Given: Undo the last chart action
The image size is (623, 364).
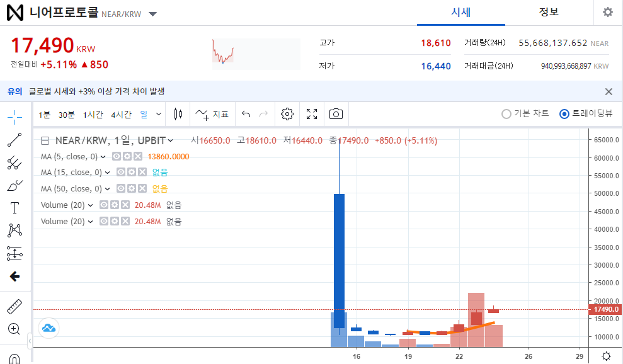Looking at the screenshot, I should coord(246,115).
